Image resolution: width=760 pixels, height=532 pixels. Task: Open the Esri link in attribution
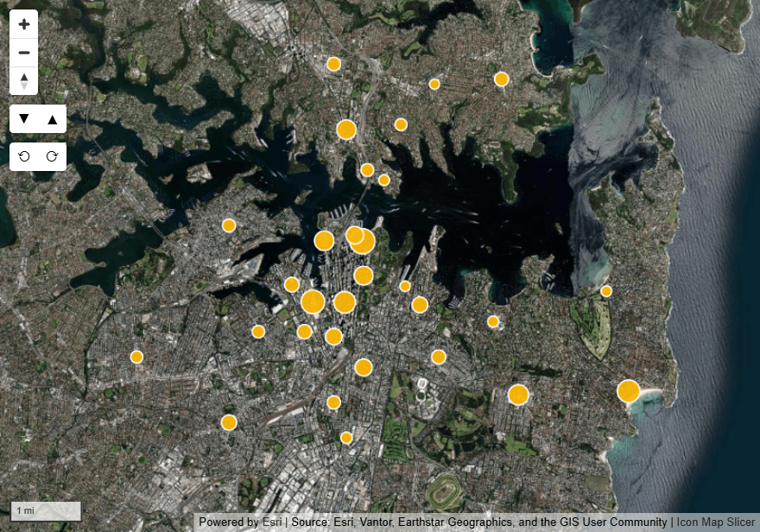click(x=272, y=522)
